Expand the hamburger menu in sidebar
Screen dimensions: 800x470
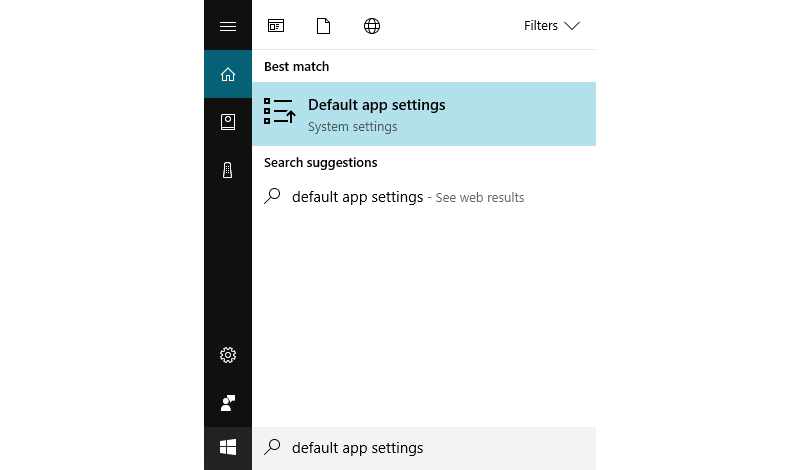click(x=228, y=26)
